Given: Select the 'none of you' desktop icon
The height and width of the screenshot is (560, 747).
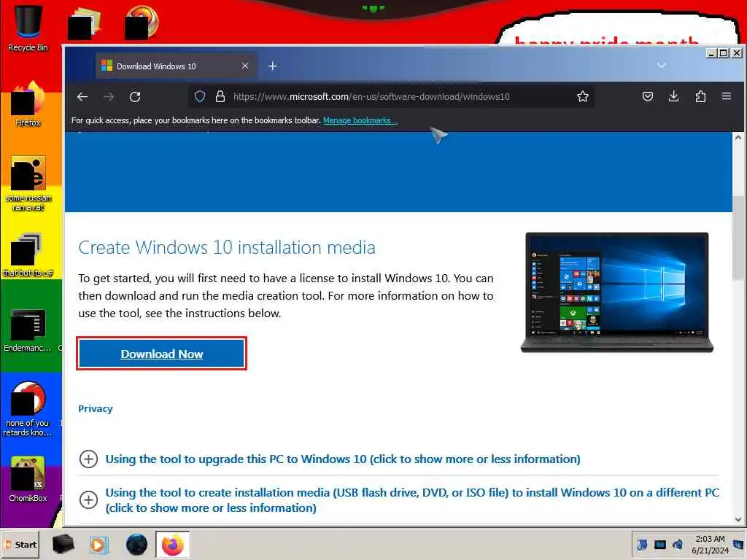Looking at the screenshot, I should 28,408.
